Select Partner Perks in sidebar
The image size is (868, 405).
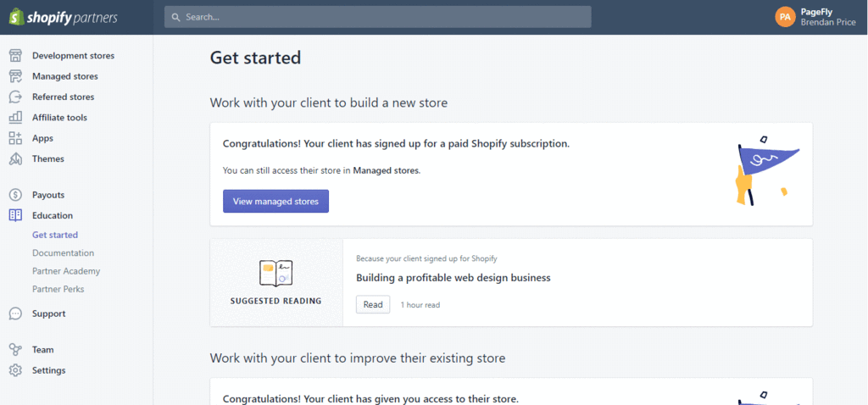(x=58, y=289)
